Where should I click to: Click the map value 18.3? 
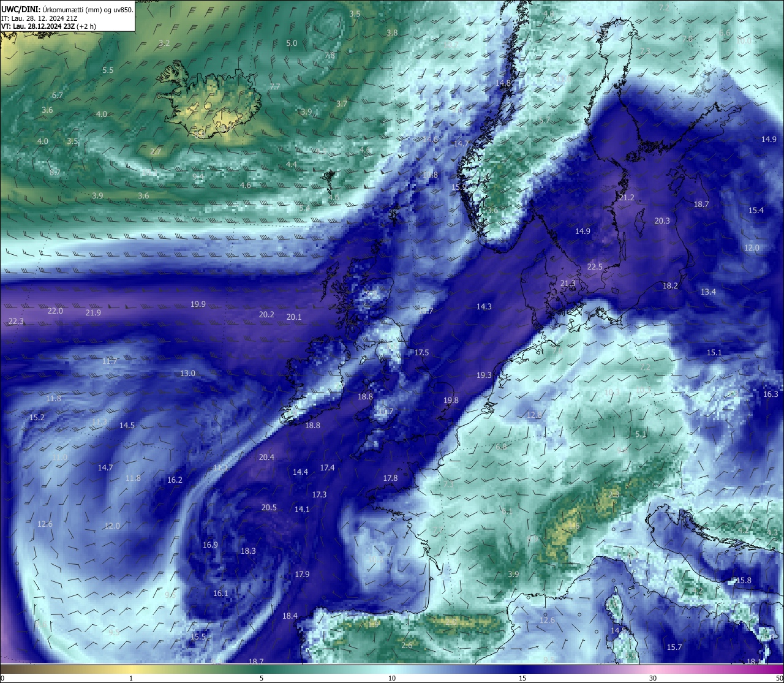click(248, 551)
